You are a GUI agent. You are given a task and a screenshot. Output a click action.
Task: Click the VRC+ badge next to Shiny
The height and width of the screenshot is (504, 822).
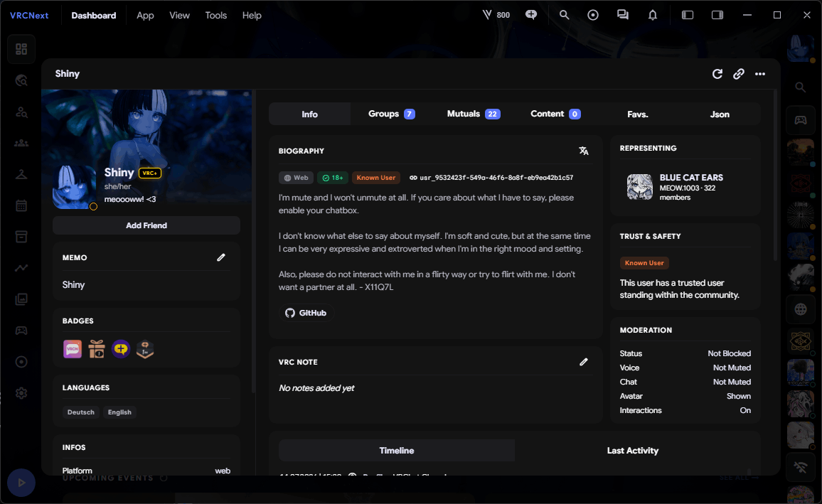pos(150,173)
